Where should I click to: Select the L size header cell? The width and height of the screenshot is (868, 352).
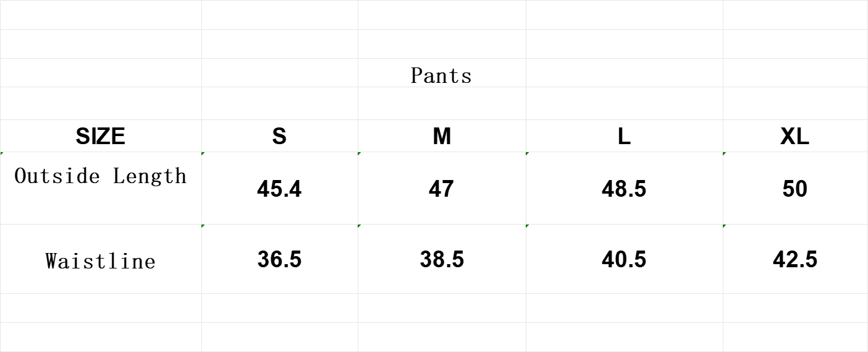coord(624,135)
